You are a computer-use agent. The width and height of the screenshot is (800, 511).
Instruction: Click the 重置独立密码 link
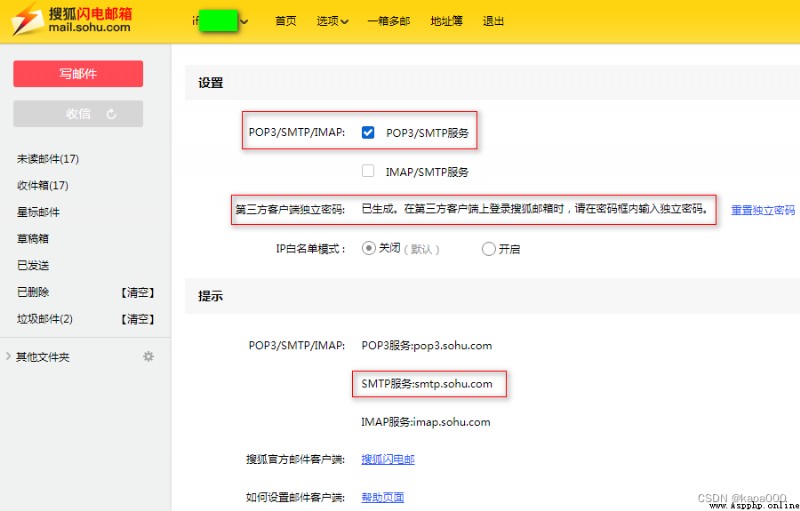[x=763, y=210]
